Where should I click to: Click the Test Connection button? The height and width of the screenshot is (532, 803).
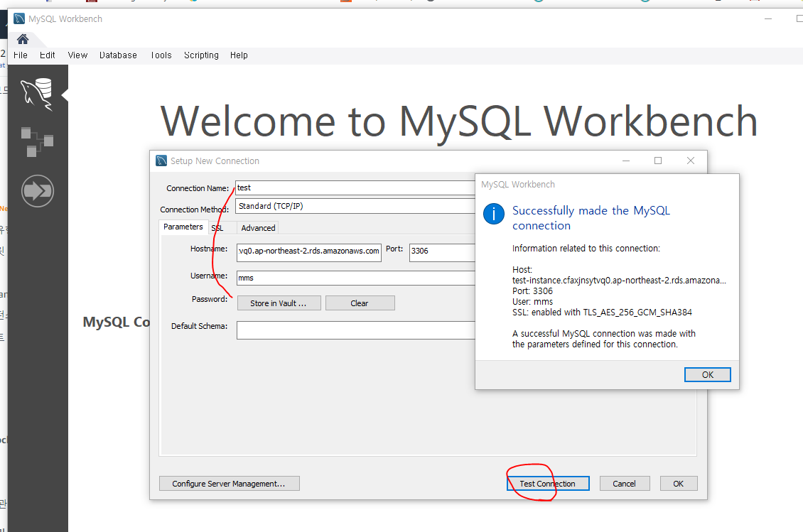point(547,484)
